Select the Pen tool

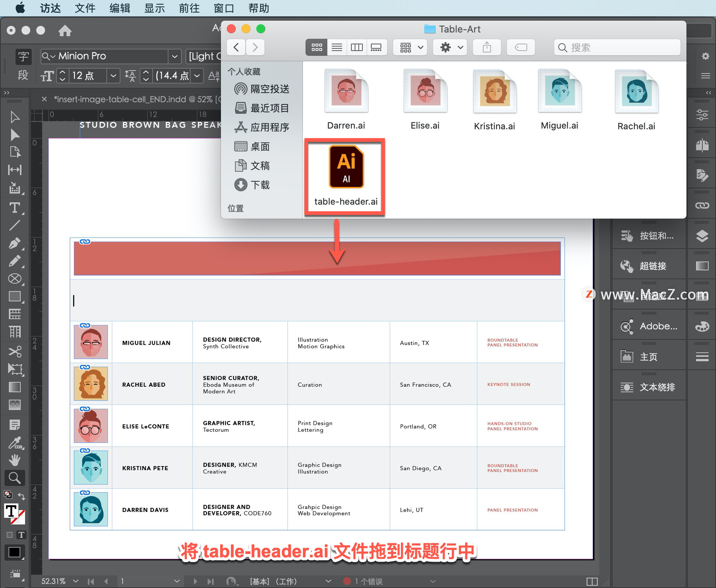click(15, 243)
